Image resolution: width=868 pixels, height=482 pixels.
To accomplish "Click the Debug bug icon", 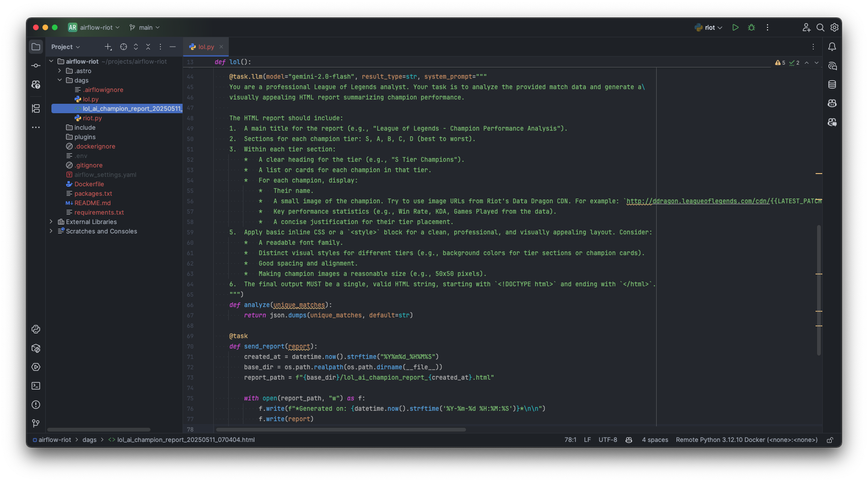I will (751, 28).
